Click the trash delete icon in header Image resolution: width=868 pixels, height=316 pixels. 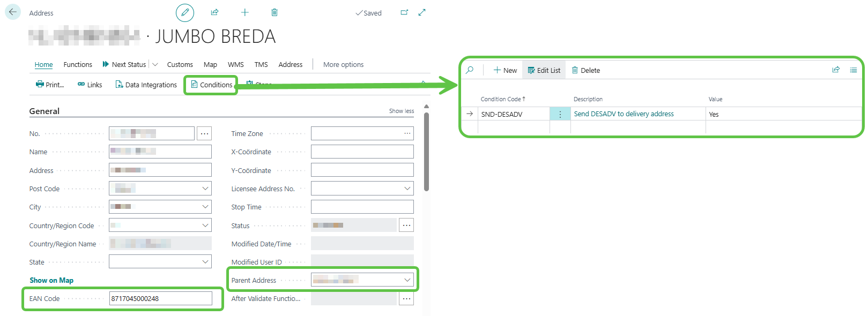[x=275, y=12]
